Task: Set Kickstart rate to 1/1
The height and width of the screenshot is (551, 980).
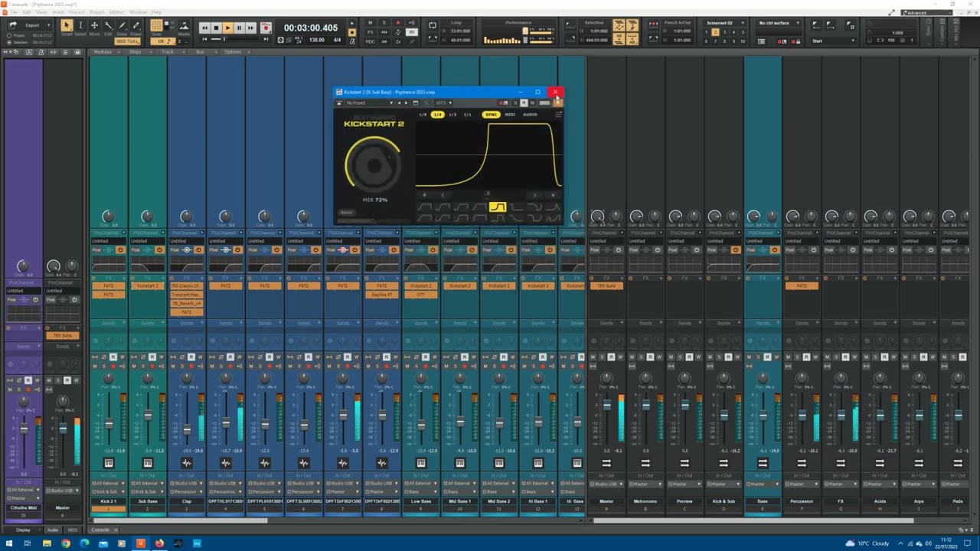Action: 468,115
